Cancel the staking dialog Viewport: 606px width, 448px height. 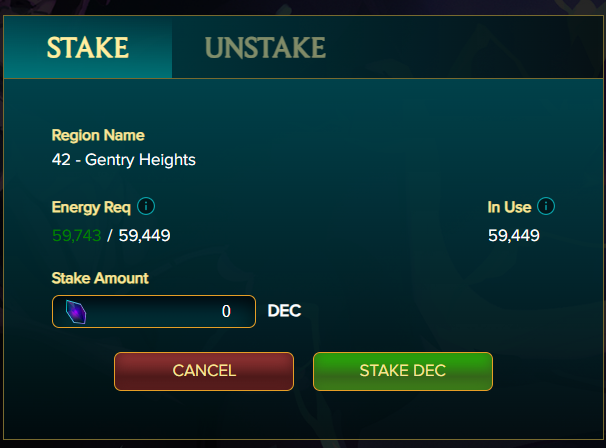pyautogui.click(x=204, y=371)
